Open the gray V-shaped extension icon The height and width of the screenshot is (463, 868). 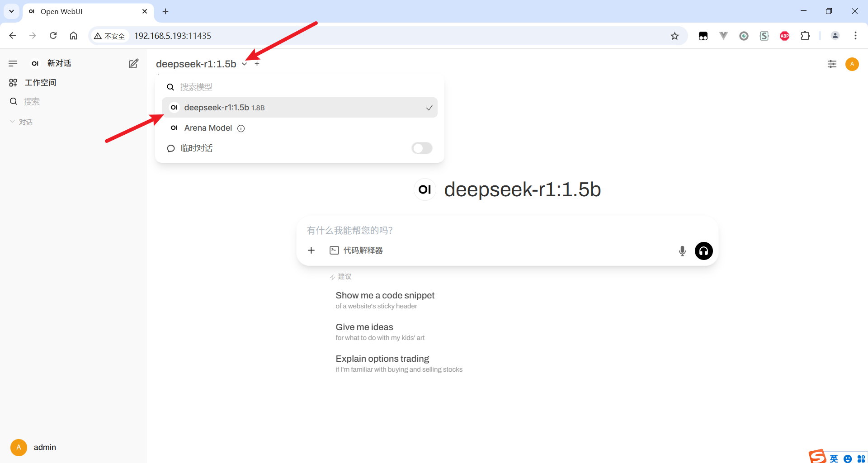[723, 36]
